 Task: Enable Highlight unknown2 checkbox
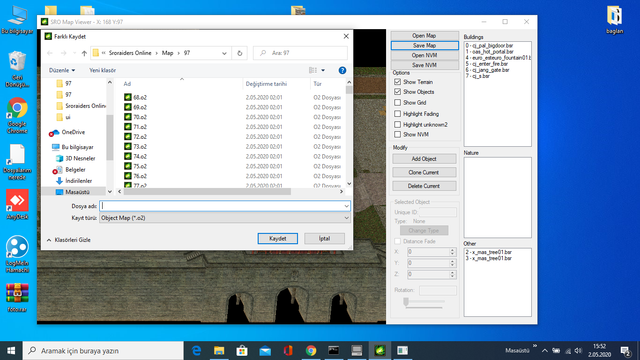(398, 124)
